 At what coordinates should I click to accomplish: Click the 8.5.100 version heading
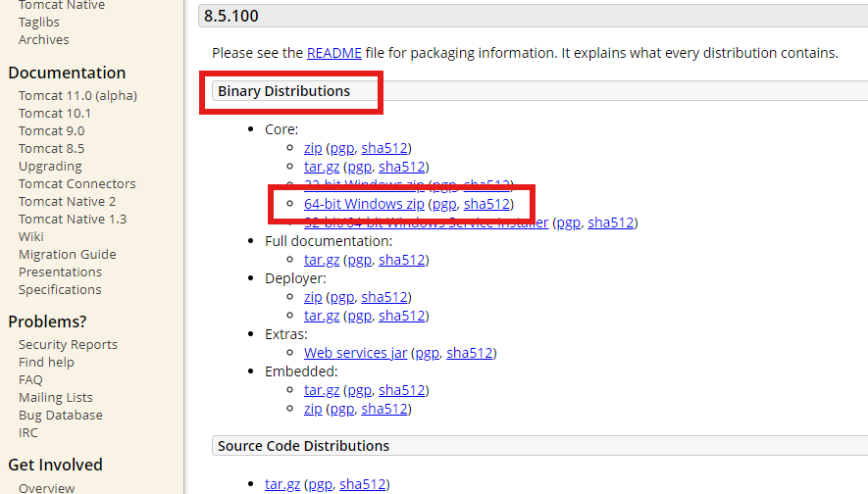[230, 16]
